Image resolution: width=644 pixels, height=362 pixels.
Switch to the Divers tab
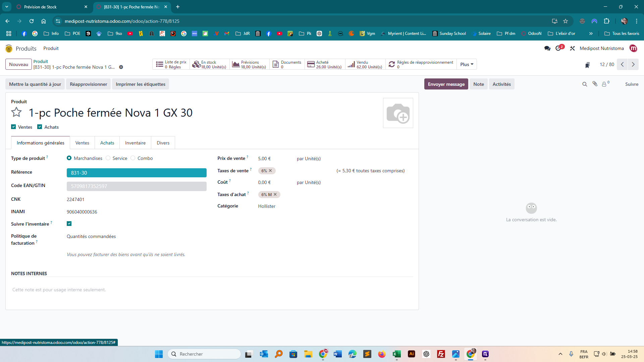click(x=163, y=143)
